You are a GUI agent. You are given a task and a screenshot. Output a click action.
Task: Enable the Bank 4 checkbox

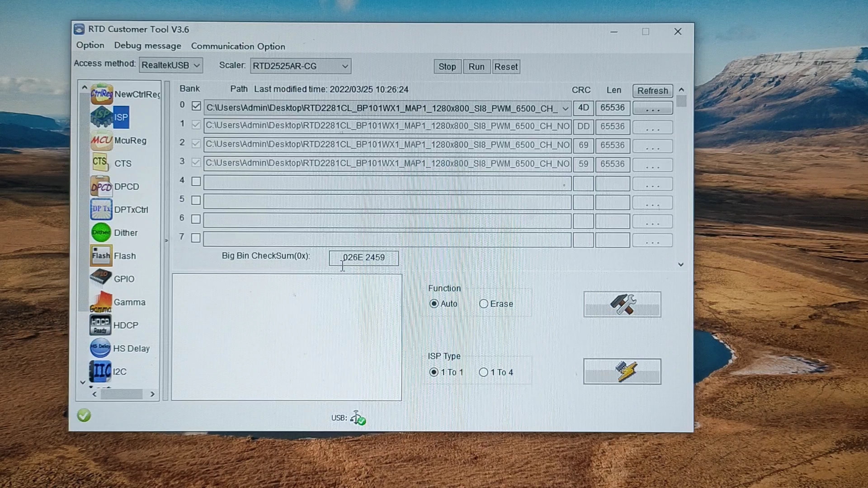point(196,181)
